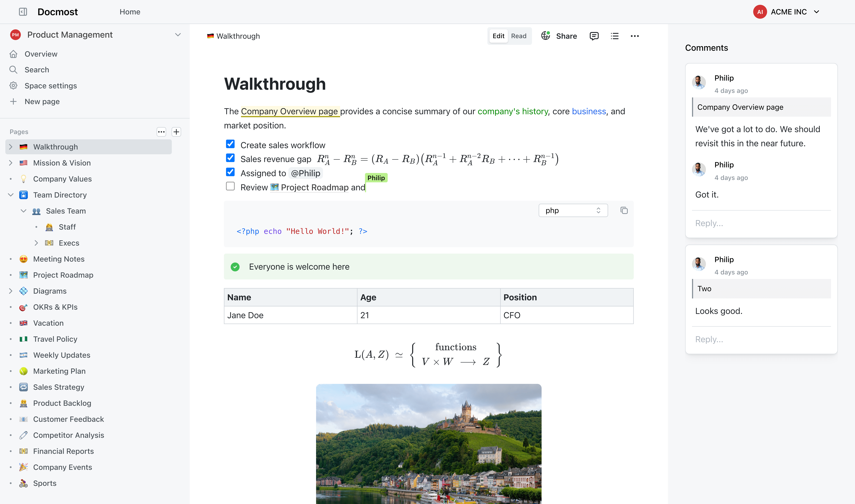Screen dimensions: 855x504
Task: Open the php language dropdown
Action: pos(573,210)
